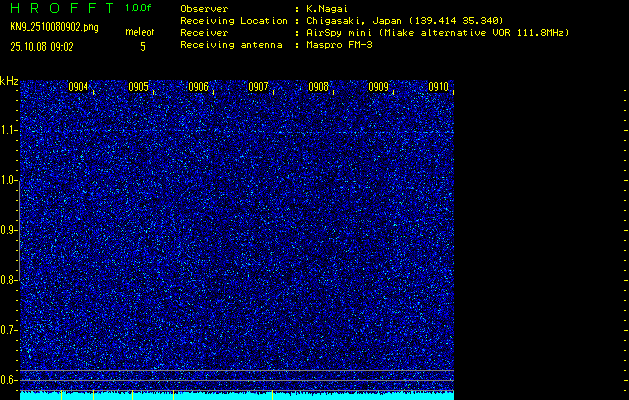629x400 pixels.
Task: Click the 0906 time marker
Action: click(198, 87)
